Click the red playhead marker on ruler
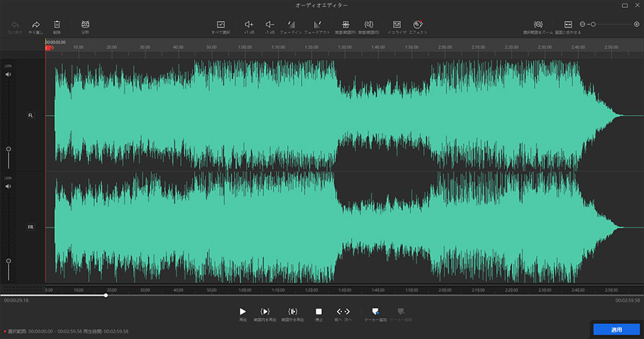This screenshot has width=644, height=339. click(x=49, y=48)
